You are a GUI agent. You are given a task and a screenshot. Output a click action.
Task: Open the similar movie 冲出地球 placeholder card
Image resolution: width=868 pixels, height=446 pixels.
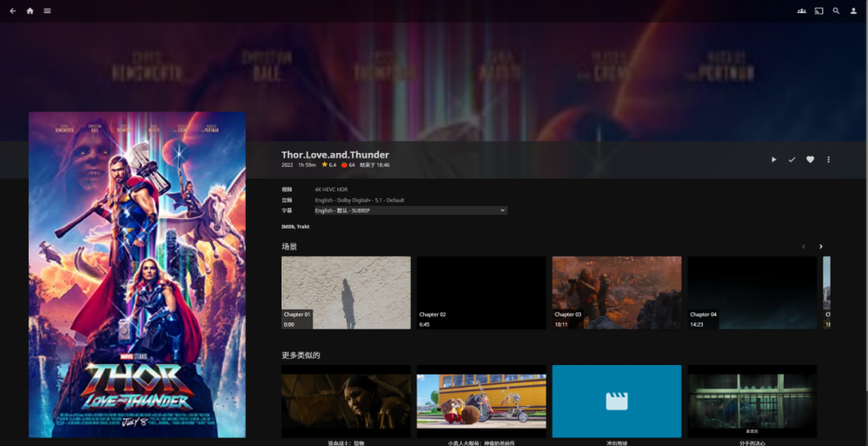(x=617, y=401)
